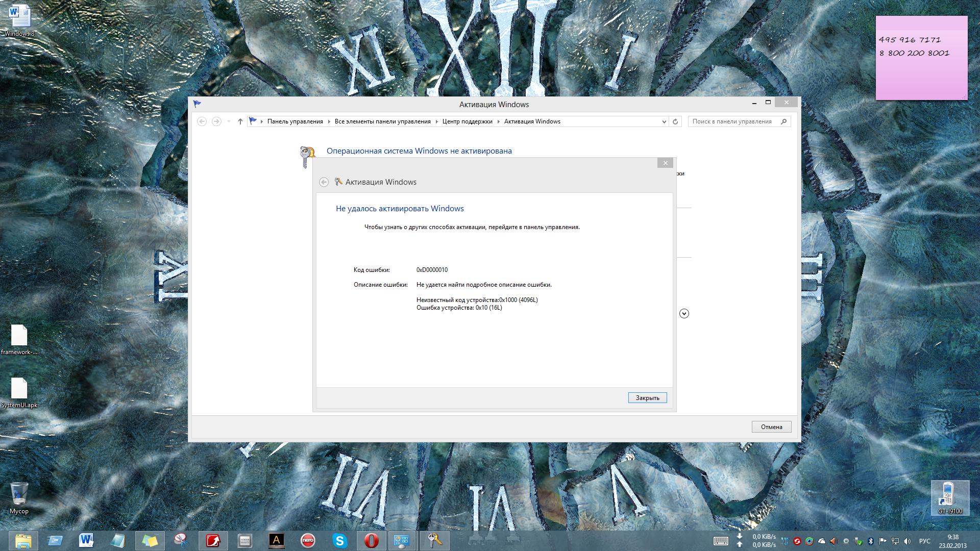980x551 pixels.
Task: Refresh the Control Panel address bar
Action: click(x=675, y=121)
